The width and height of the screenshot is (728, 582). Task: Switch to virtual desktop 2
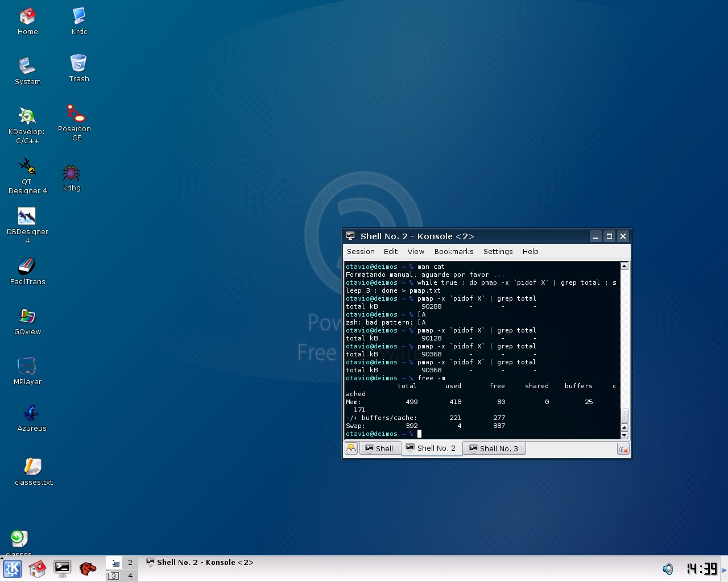[130, 563]
